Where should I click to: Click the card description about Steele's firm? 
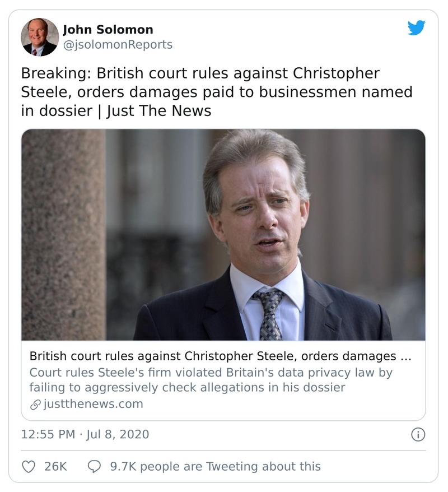(x=211, y=379)
